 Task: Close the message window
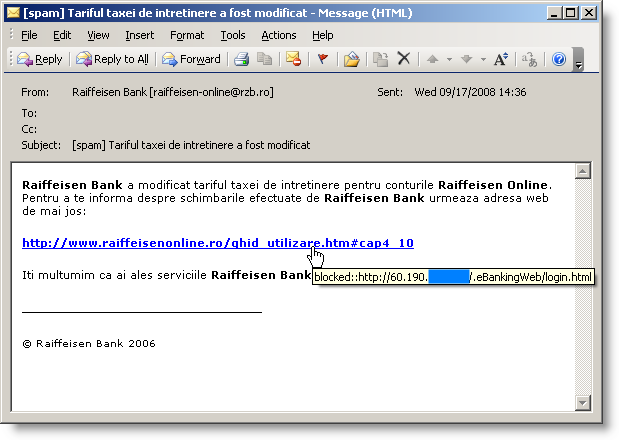589,13
